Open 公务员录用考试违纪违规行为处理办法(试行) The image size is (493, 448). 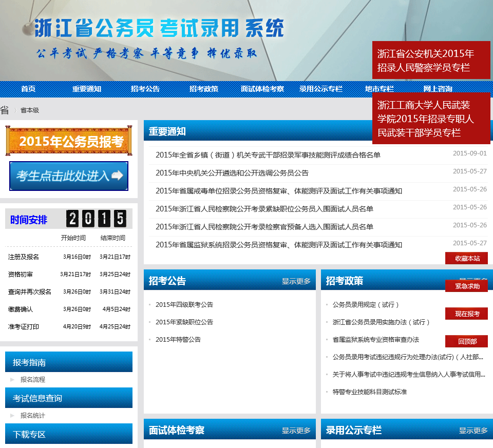(x=408, y=357)
